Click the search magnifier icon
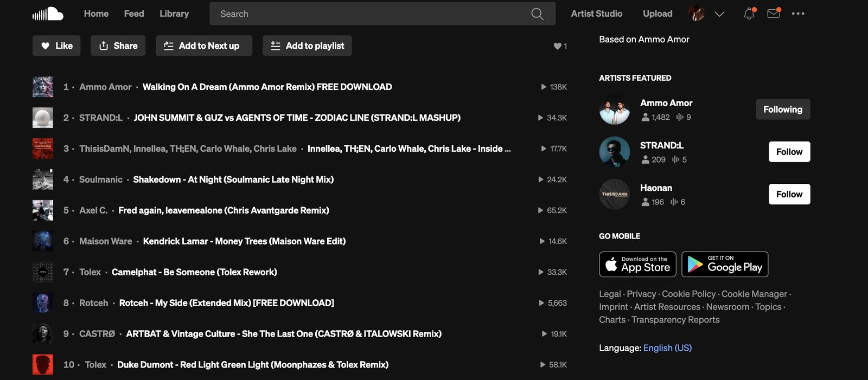 tap(537, 14)
